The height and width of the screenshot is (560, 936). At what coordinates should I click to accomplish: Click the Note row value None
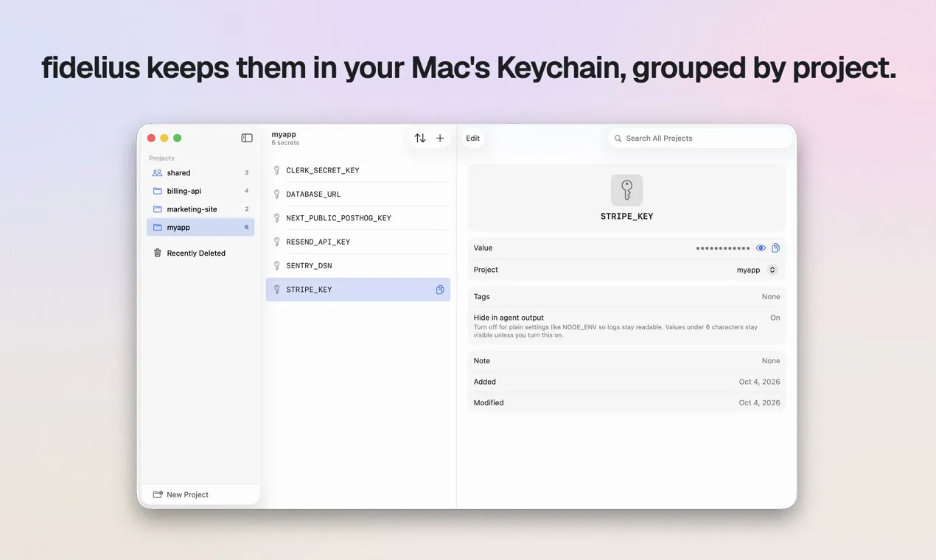click(x=771, y=361)
